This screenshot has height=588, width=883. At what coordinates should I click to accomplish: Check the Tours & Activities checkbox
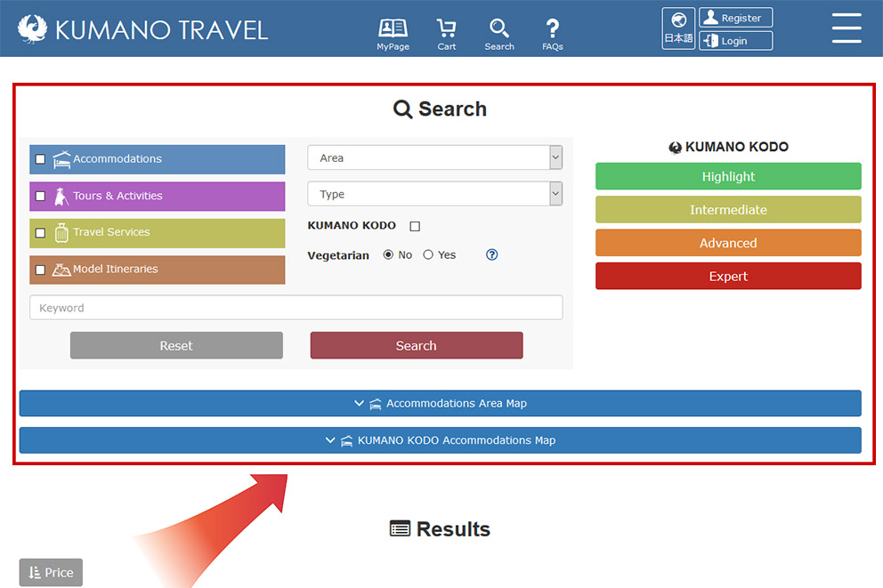[41, 196]
